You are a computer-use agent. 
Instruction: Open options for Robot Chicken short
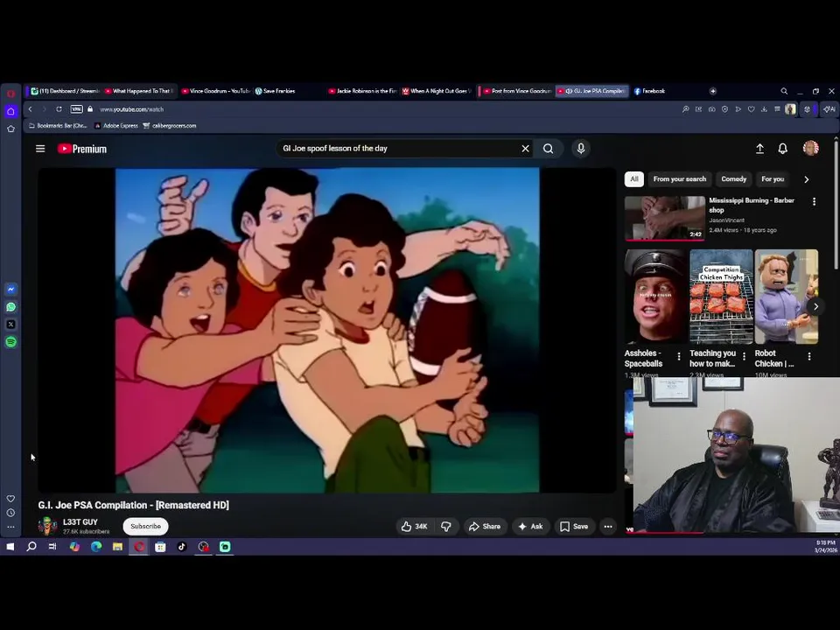(x=808, y=356)
